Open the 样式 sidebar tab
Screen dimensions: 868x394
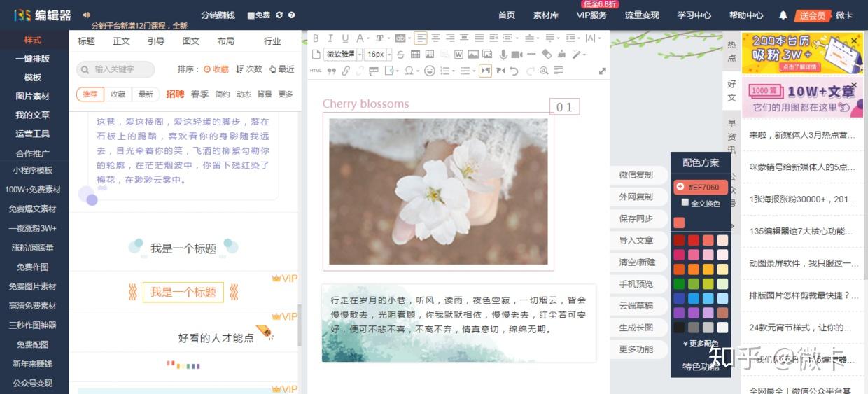(x=33, y=40)
